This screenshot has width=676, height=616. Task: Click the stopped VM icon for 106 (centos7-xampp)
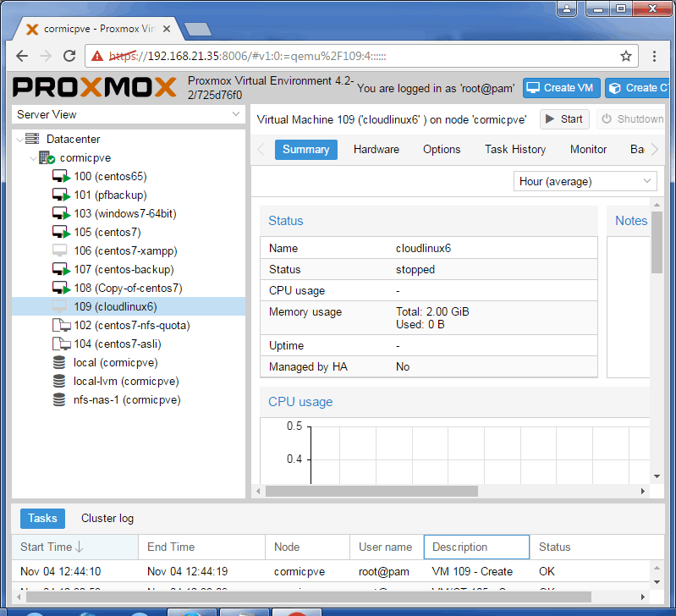(x=59, y=250)
